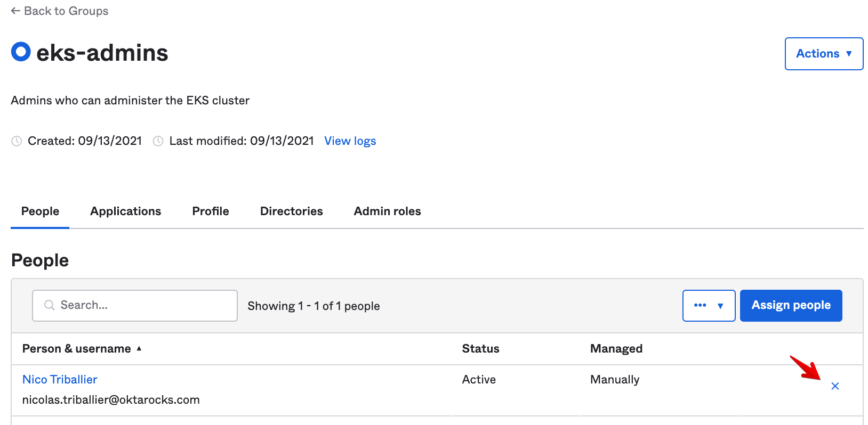The width and height of the screenshot is (868, 425).
Task: Select the People tab
Action: point(40,211)
